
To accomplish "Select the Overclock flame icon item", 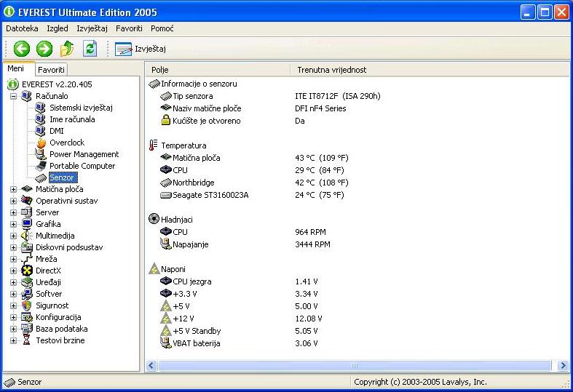I will (x=42, y=143).
